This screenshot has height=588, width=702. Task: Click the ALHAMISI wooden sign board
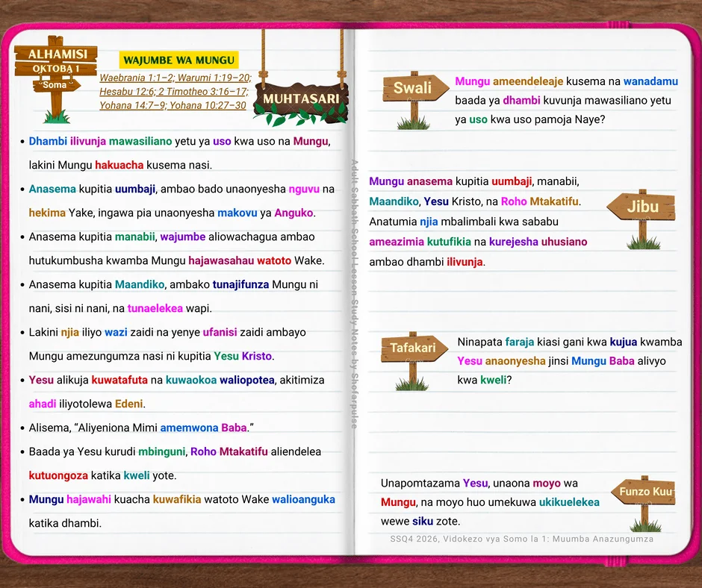point(57,54)
